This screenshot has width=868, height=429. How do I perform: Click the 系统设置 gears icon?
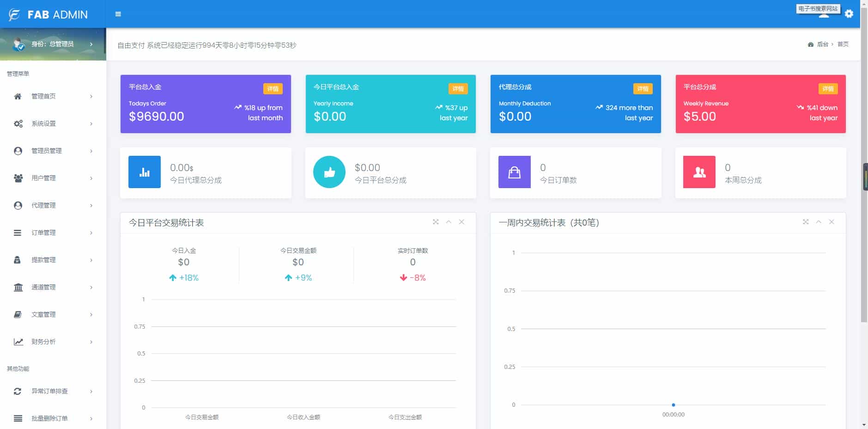(x=18, y=123)
